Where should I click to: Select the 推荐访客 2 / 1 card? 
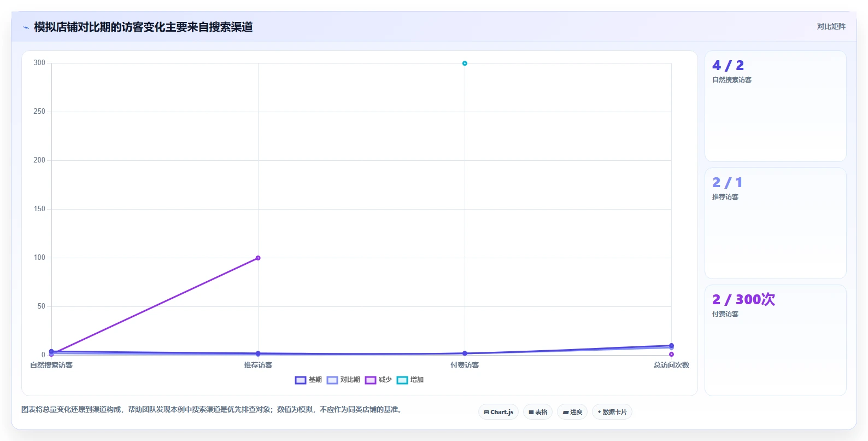click(775, 223)
